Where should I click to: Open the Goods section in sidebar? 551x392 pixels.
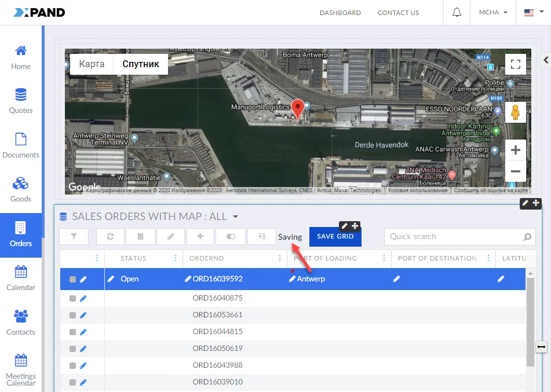pos(21,190)
